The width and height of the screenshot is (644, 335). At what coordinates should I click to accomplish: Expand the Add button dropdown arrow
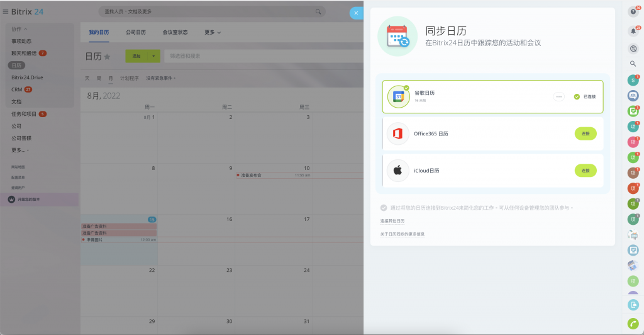point(153,56)
